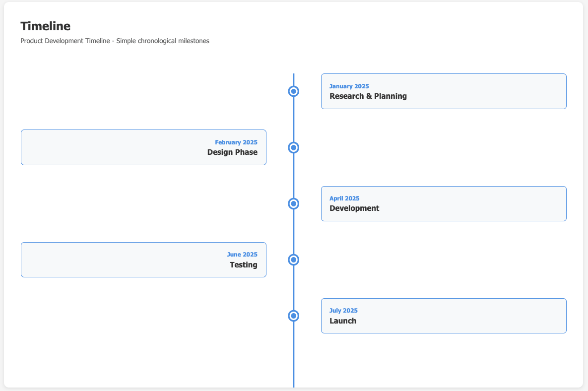Click the Research & Planning title text
The width and height of the screenshot is (588, 391).
[367, 96]
